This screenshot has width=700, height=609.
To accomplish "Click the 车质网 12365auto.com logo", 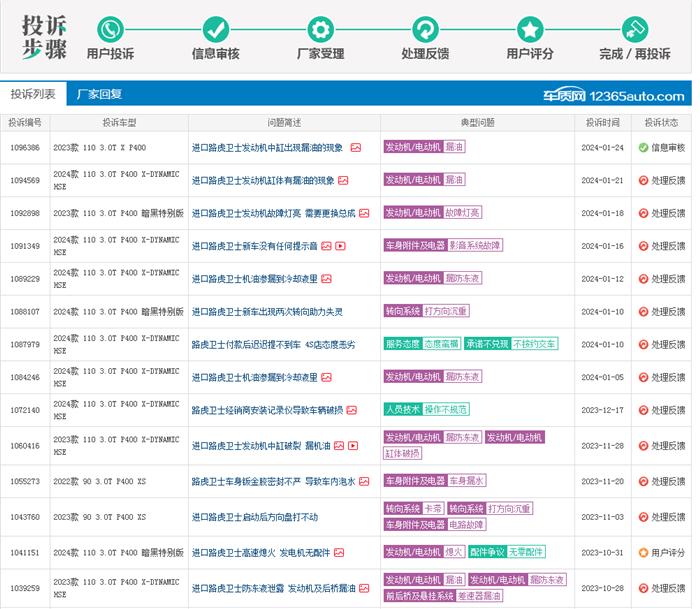I will point(613,96).
